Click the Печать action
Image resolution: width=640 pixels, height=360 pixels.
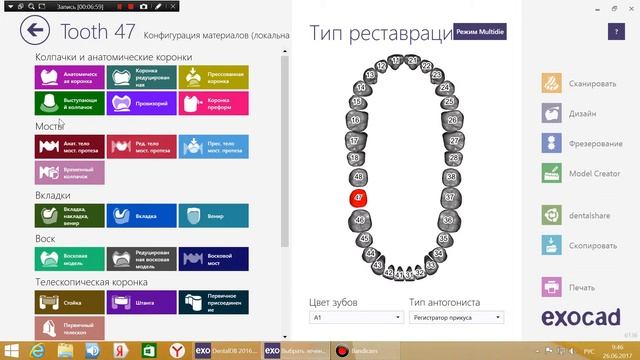click(x=568, y=287)
